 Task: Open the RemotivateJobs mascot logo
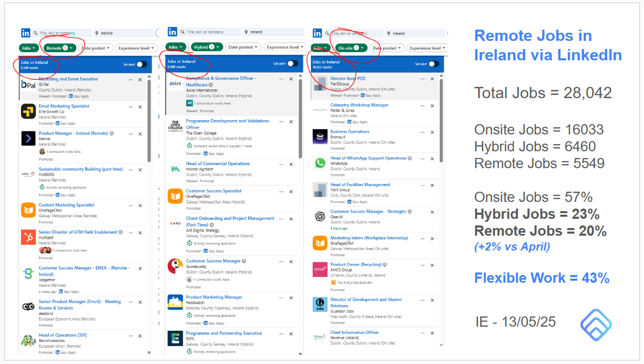[28, 340]
